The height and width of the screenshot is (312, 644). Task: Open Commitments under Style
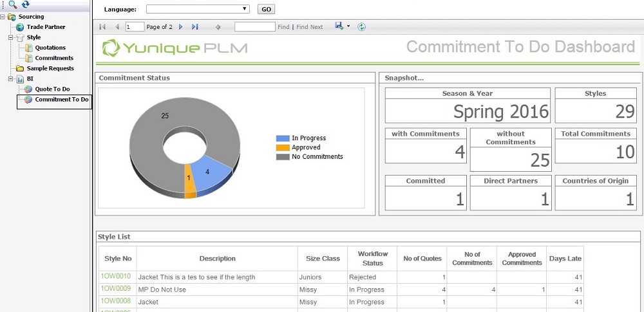click(54, 58)
